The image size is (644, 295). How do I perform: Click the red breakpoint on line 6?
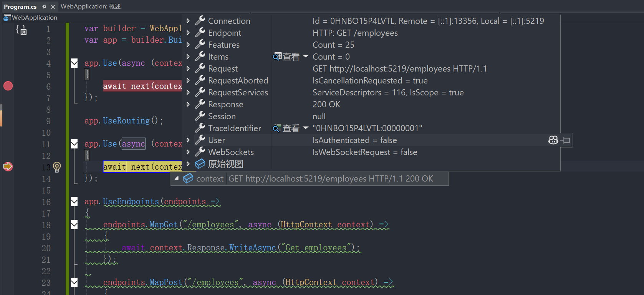[x=8, y=86]
